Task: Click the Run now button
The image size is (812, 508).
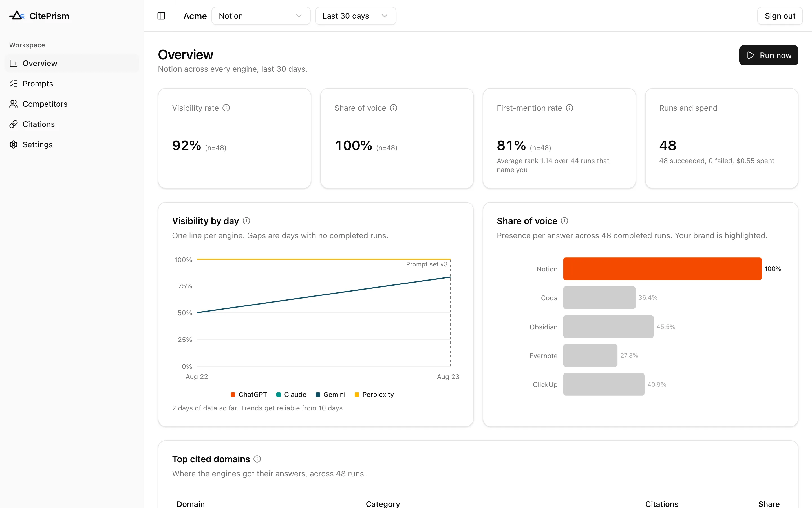Action: pos(768,55)
